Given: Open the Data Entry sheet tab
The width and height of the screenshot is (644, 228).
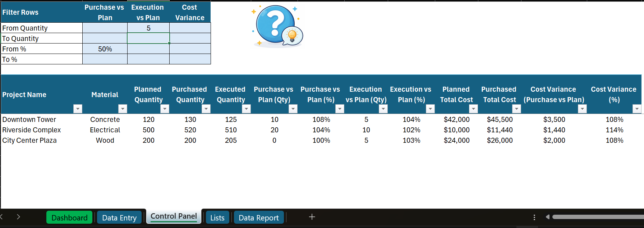Looking at the screenshot, I should click(x=119, y=218).
